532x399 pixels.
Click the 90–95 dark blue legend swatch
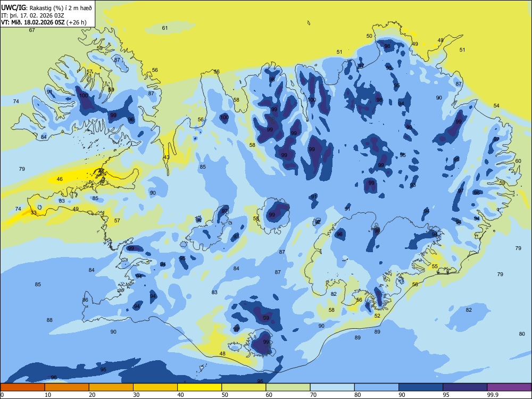(x=421, y=387)
